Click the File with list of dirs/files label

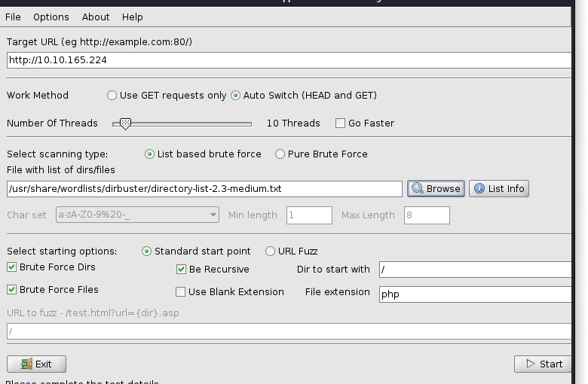61,170
